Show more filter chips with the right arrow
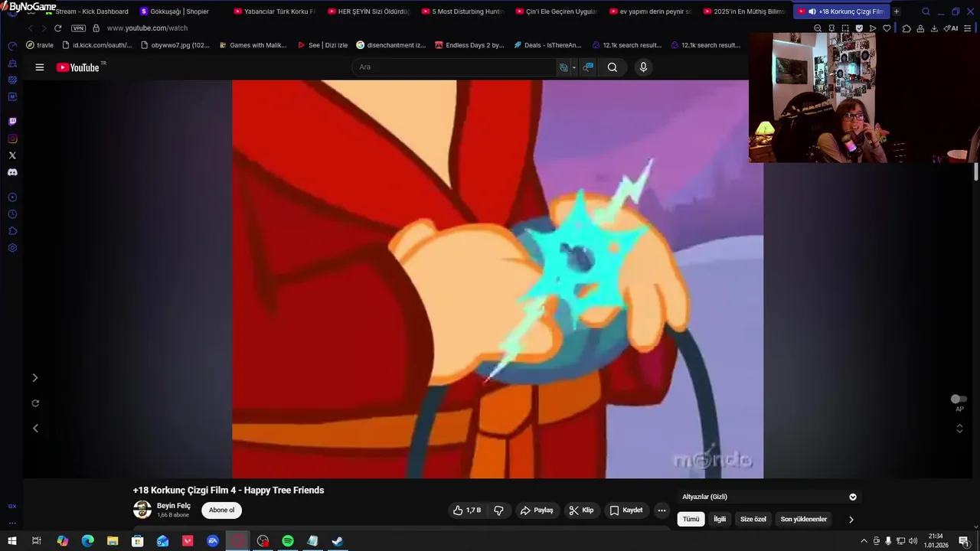 pyautogui.click(x=851, y=520)
